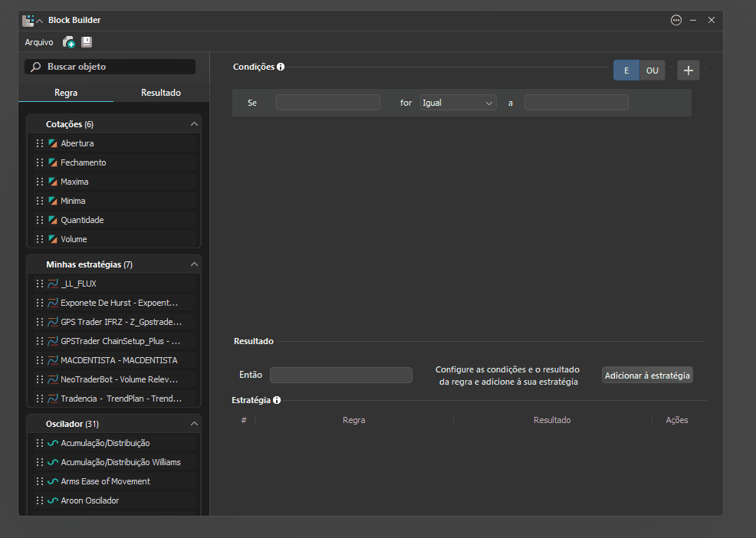Image resolution: width=756 pixels, height=538 pixels.
Task: Click the Buscar objeto search field
Action: tap(110, 67)
